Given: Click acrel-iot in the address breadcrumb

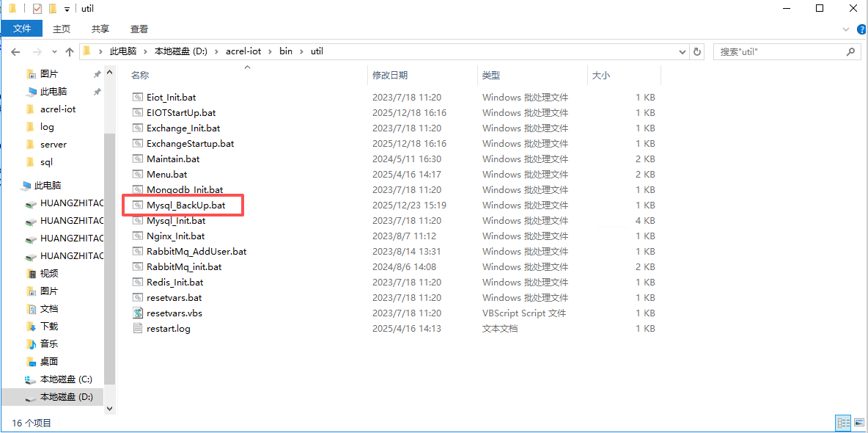Looking at the screenshot, I should click(243, 51).
